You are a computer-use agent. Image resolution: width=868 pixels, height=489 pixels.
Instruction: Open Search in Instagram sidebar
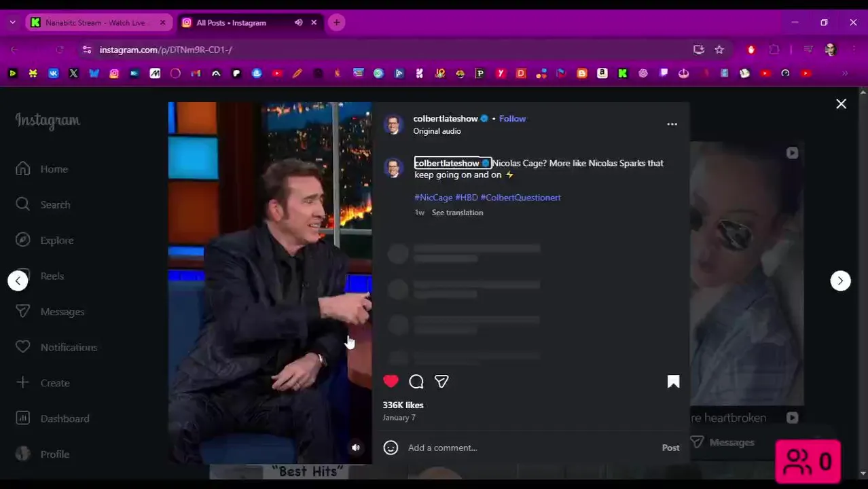(43, 204)
